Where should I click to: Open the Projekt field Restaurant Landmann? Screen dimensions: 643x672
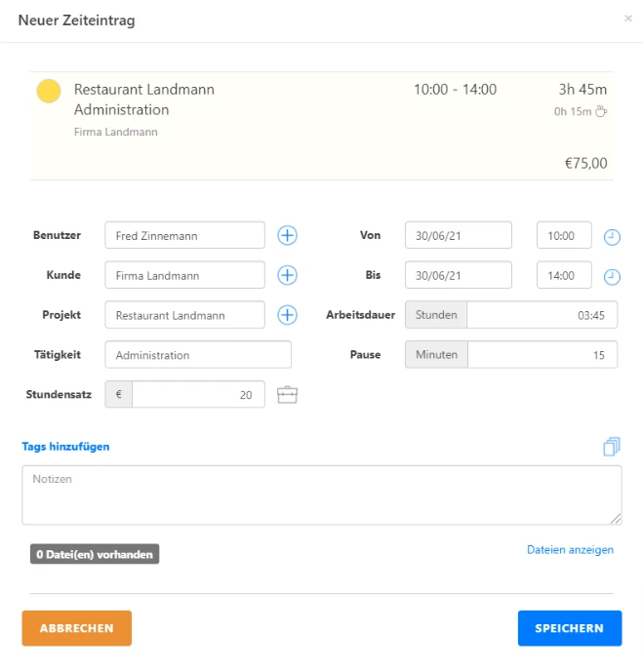[184, 315]
